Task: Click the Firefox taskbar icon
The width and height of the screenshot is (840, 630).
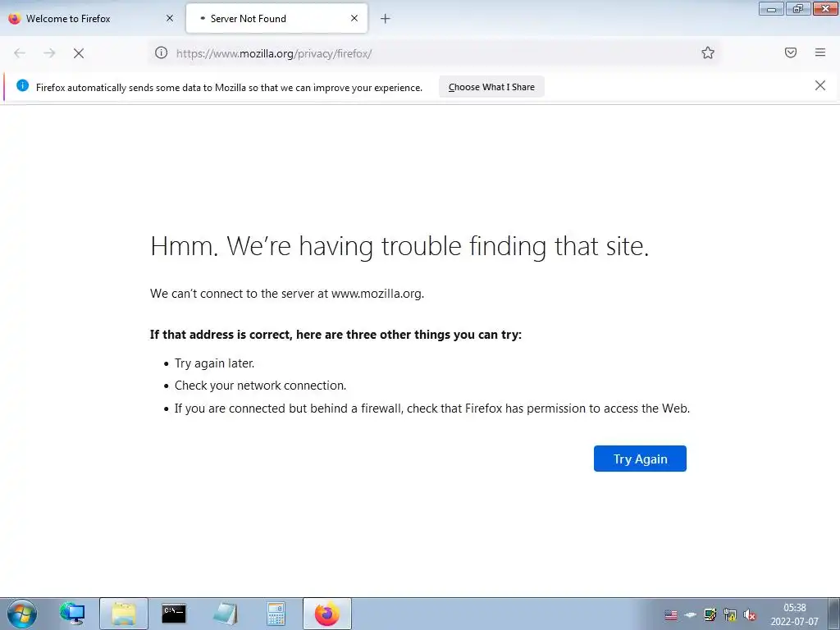Action: 326,614
